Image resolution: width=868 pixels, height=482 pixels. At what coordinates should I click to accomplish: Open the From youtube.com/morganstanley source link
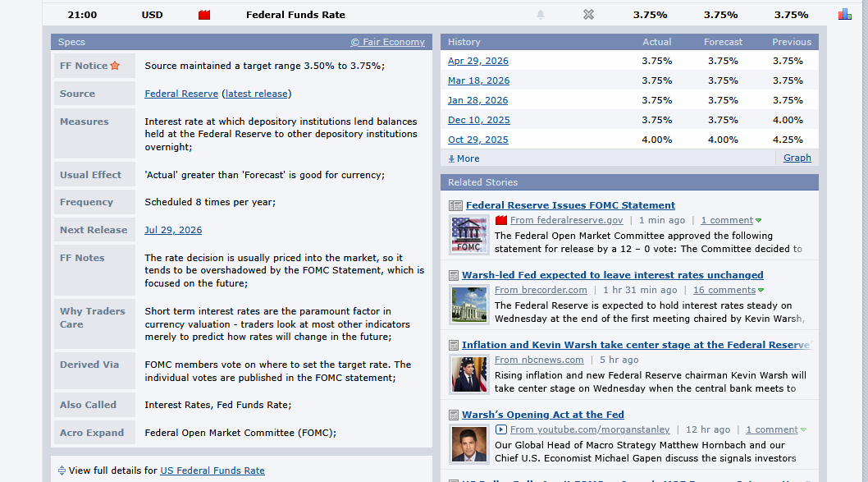click(x=590, y=429)
